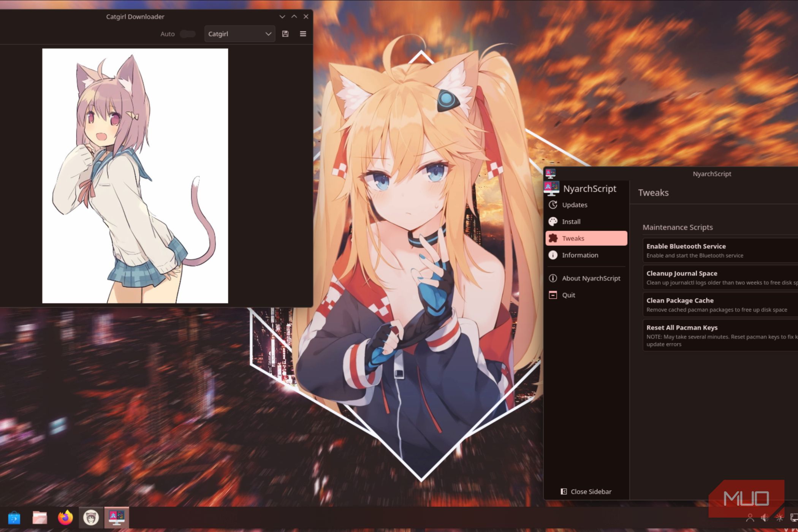The image size is (798, 532).
Task: Run the Cleanup Journal Space script
Action: pyautogui.click(x=720, y=277)
